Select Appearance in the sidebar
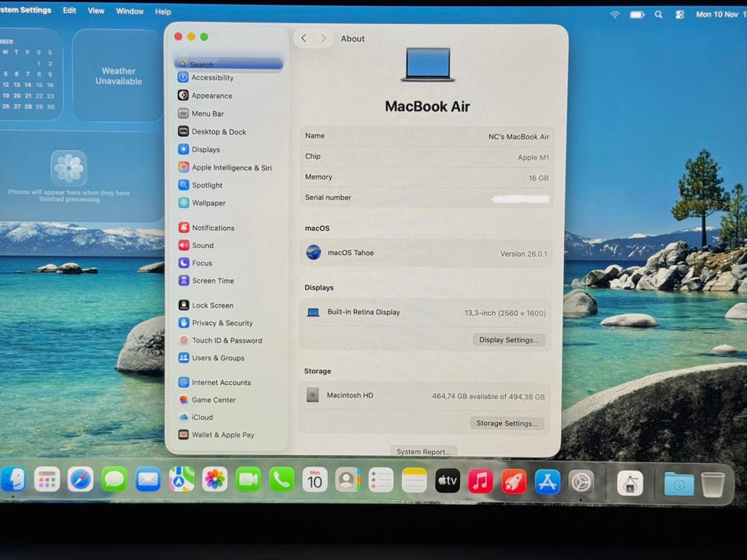747x560 pixels. coord(212,96)
